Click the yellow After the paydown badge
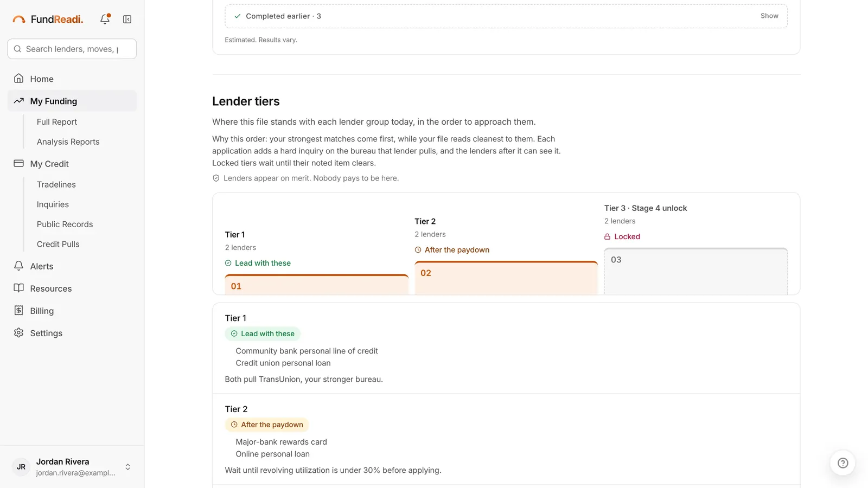 point(267,425)
